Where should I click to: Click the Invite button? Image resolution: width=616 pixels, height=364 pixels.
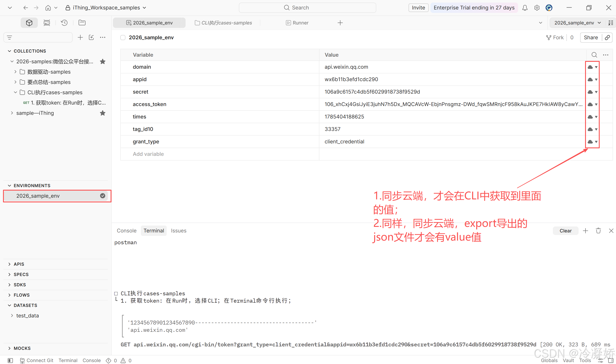pyautogui.click(x=418, y=8)
